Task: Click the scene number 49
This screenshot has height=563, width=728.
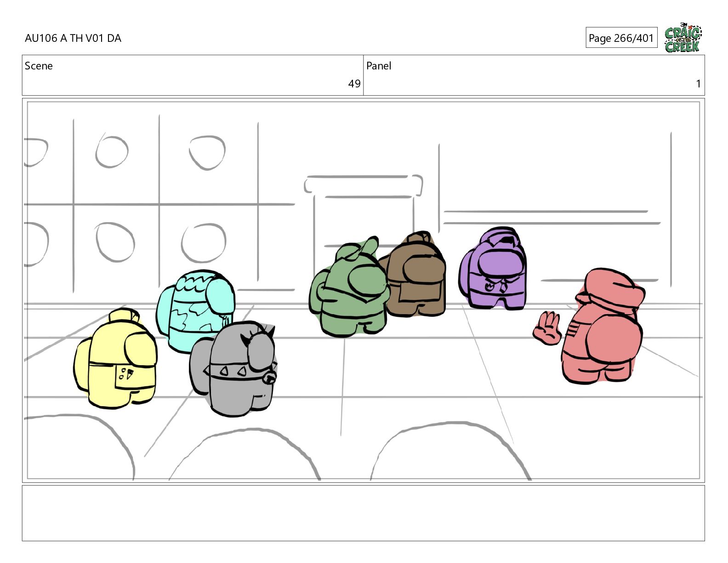Action: tap(354, 84)
